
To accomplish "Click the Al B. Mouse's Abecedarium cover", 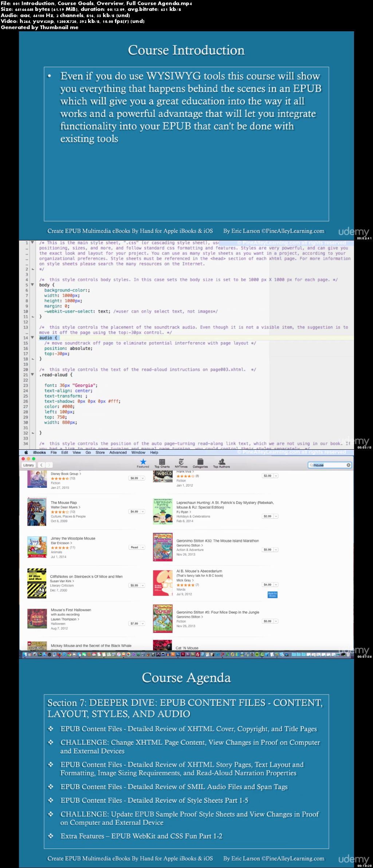I will coord(163,583).
